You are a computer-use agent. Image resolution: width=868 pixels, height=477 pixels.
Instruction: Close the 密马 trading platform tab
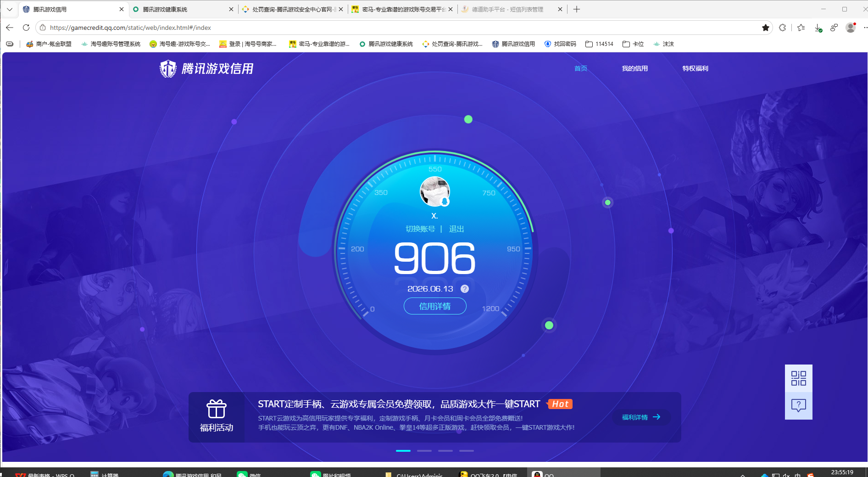[451, 9]
